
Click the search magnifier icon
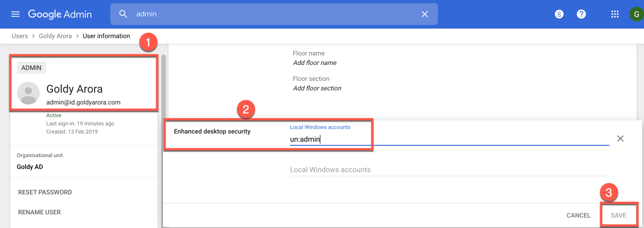pos(123,14)
